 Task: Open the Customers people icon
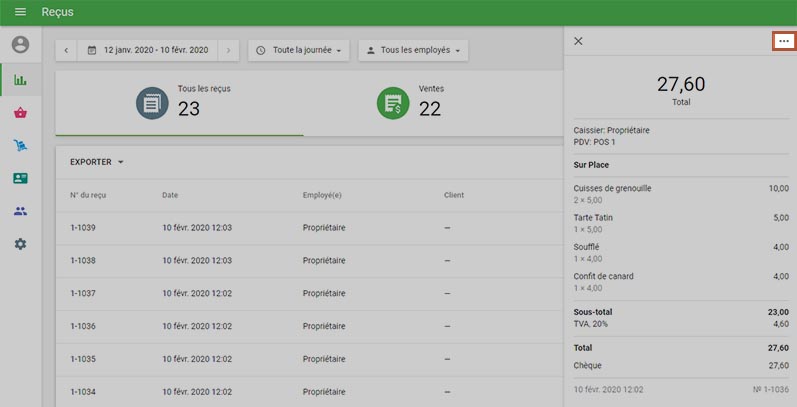tap(20, 211)
